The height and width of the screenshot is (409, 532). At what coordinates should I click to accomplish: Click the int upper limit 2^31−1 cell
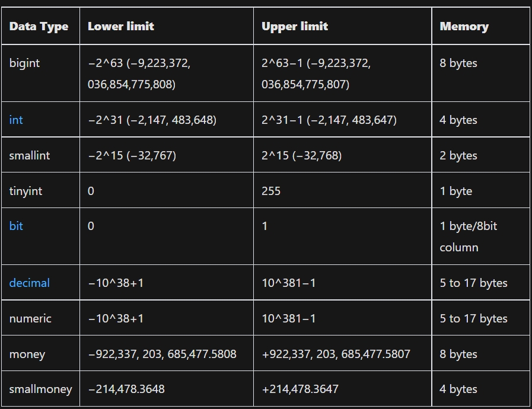click(x=329, y=120)
